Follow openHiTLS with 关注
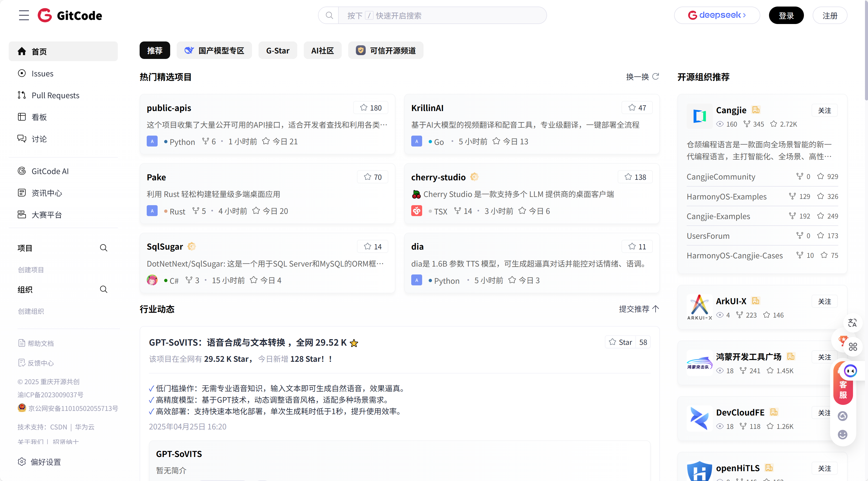This screenshot has height=481, width=868. [824, 468]
